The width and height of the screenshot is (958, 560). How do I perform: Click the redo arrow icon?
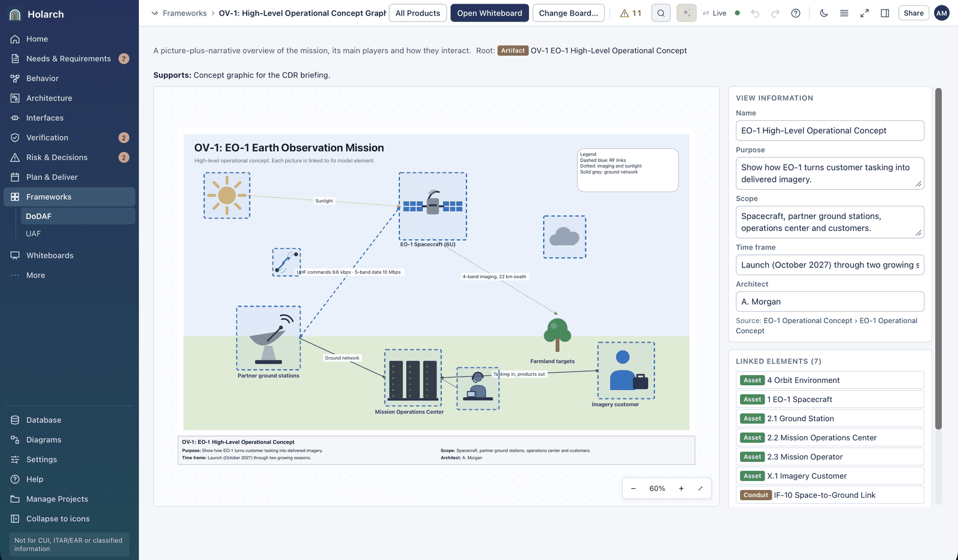[775, 13]
